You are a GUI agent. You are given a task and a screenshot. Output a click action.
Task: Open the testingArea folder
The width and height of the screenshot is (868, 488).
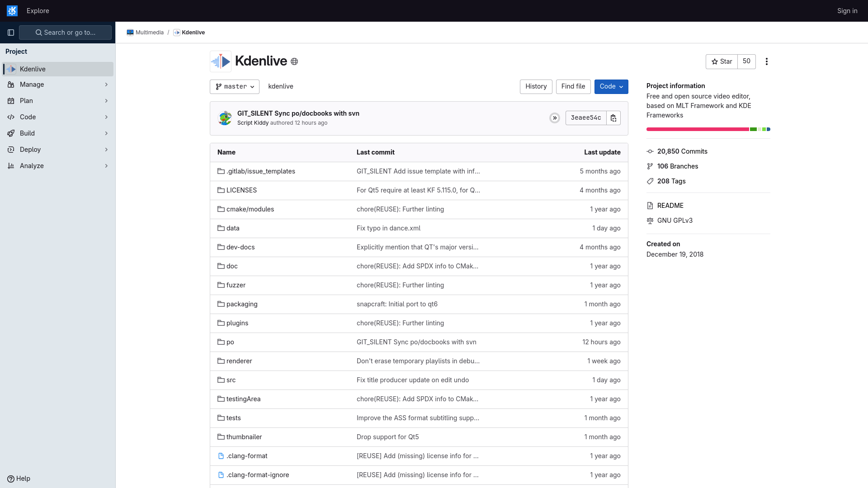click(x=243, y=399)
